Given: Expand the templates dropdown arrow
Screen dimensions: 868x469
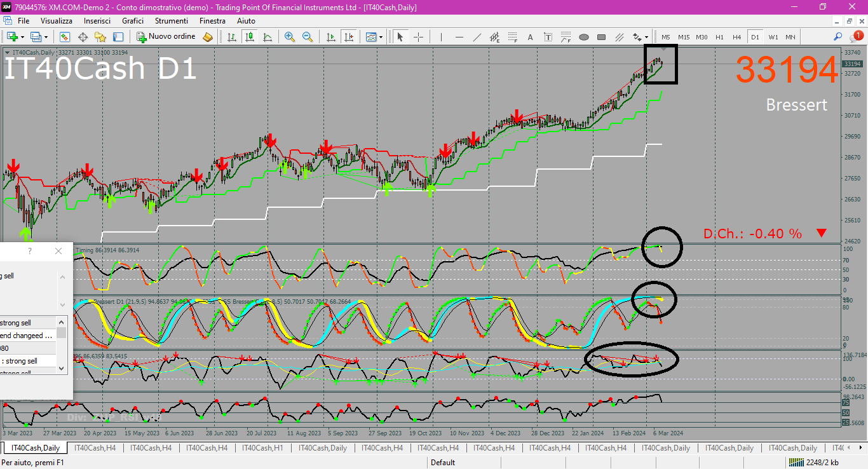Looking at the screenshot, I should coord(381,37).
